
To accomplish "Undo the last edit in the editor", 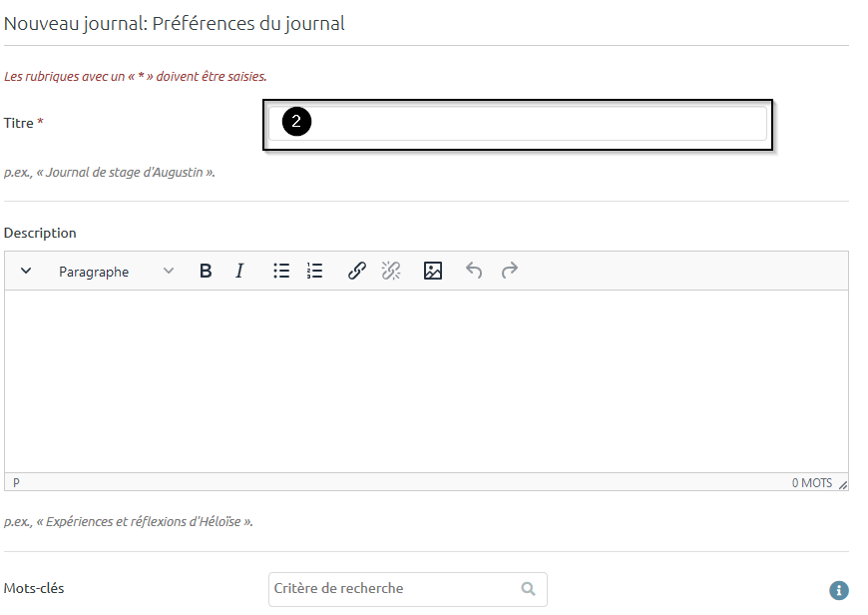I will click(x=474, y=271).
